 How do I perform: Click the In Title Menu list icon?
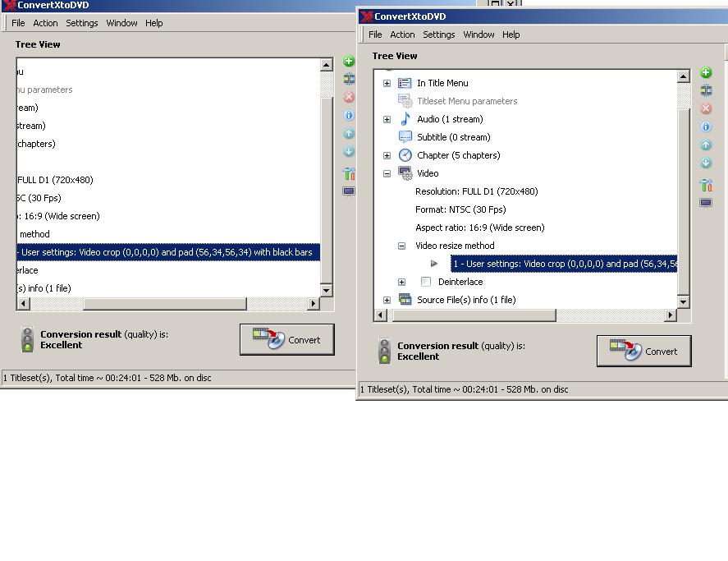405,83
